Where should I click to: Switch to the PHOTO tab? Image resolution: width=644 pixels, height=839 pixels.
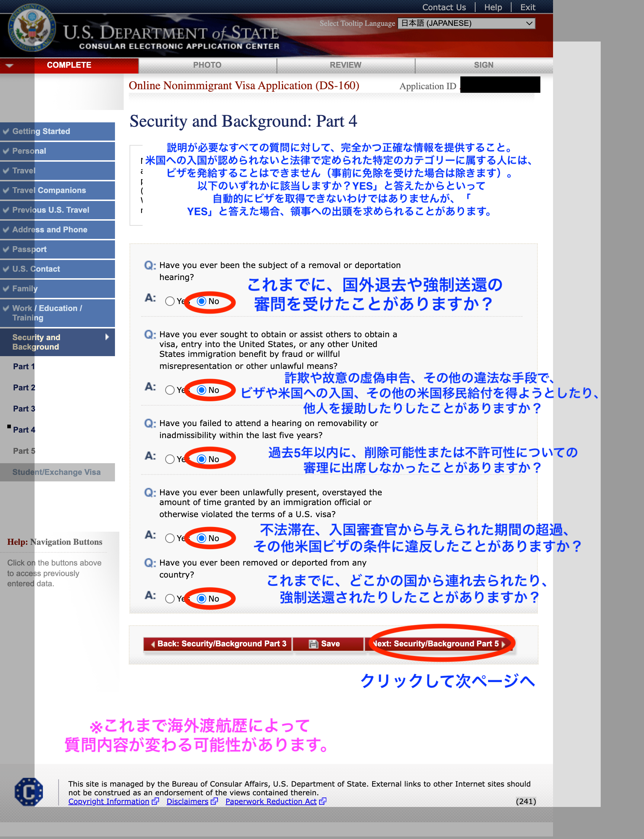(207, 65)
